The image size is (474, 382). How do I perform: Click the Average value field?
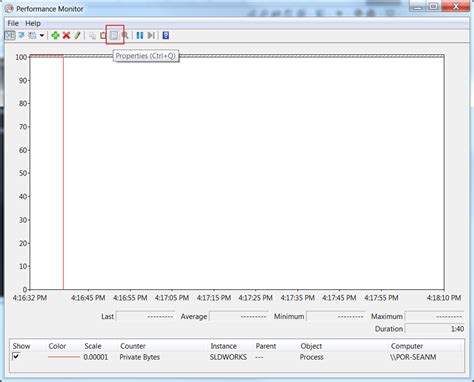(239, 316)
